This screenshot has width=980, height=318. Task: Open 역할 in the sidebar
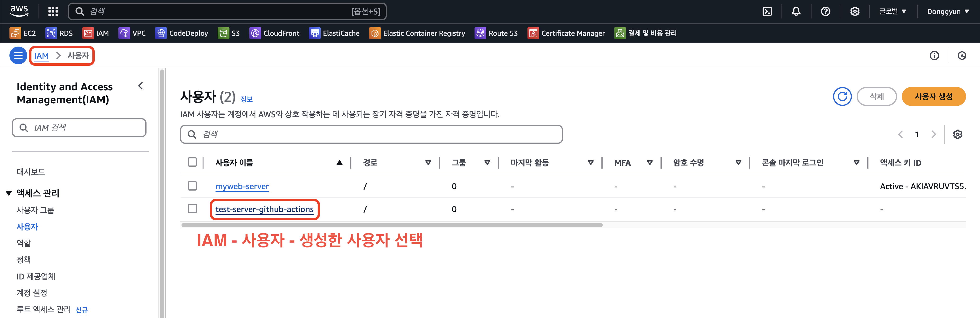pos(24,243)
